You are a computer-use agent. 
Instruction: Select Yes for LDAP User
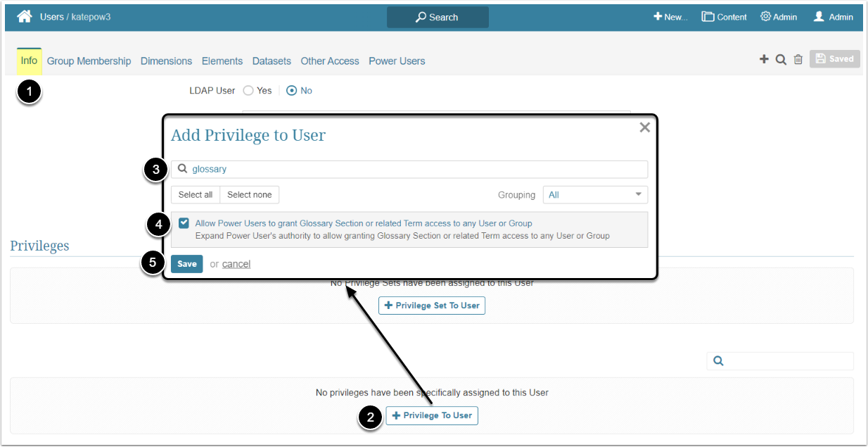248,91
